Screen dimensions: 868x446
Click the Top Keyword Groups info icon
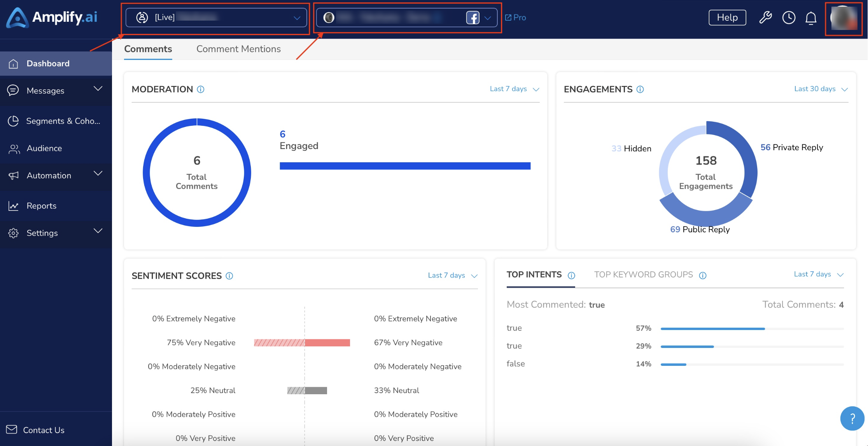703,276
